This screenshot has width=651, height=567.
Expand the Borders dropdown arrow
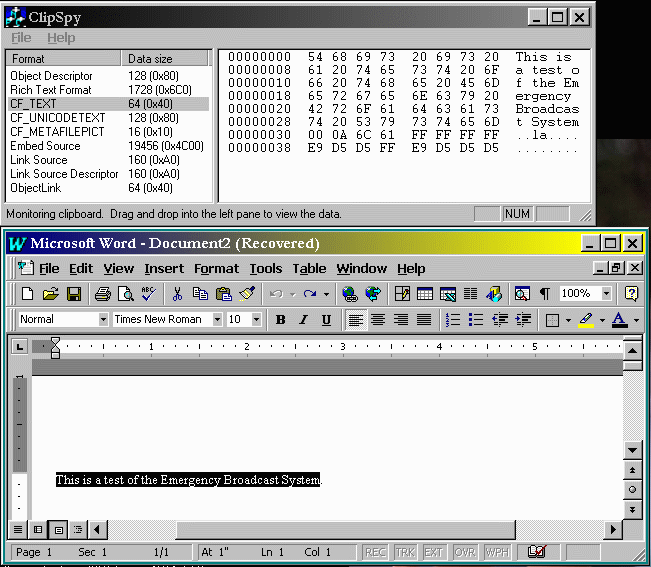tap(568, 320)
